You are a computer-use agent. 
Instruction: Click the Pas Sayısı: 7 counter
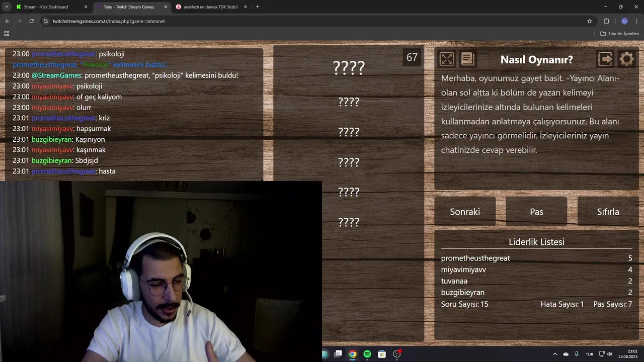(x=613, y=304)
